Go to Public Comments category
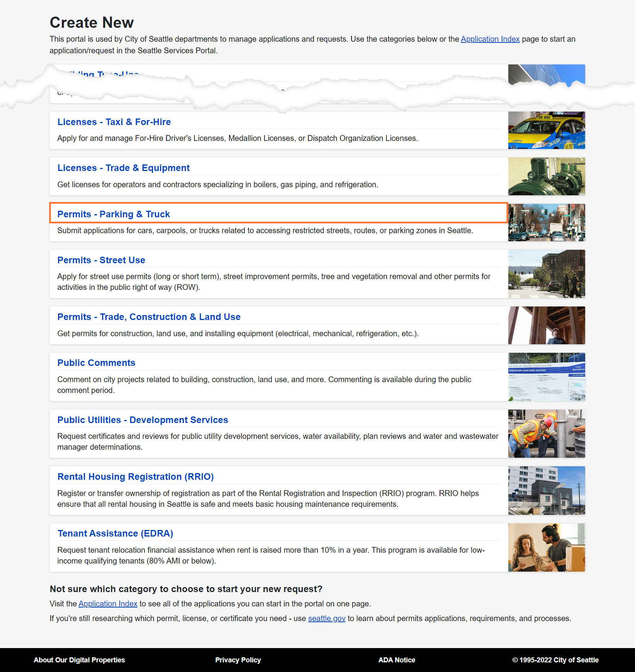This screenshot has width=635, height=672. [x=96, y=363]
